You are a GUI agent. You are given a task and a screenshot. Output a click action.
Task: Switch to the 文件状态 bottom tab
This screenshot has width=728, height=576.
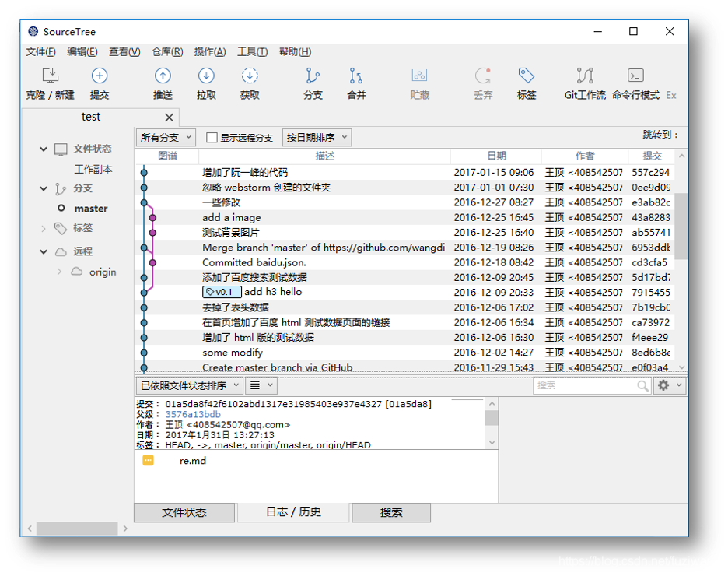tap(184, 512)
